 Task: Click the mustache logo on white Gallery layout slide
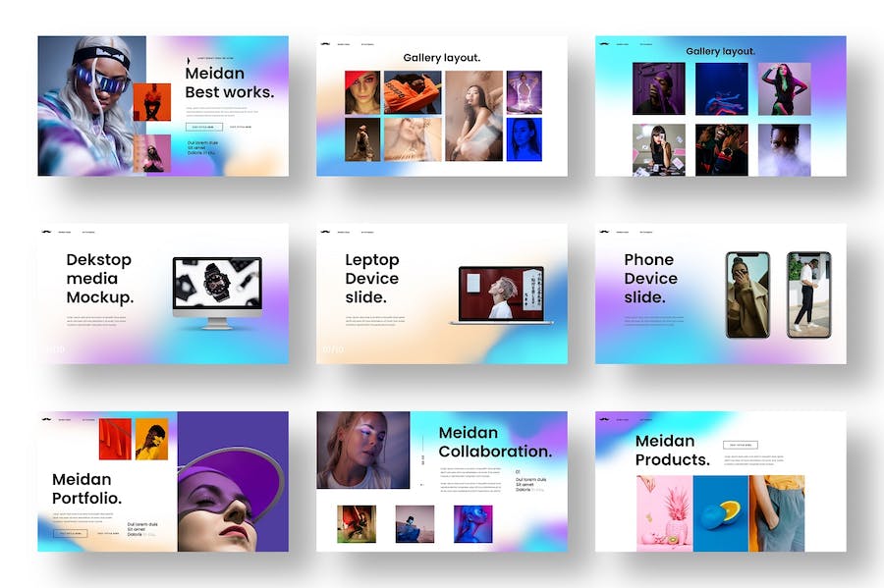(325, 44)
